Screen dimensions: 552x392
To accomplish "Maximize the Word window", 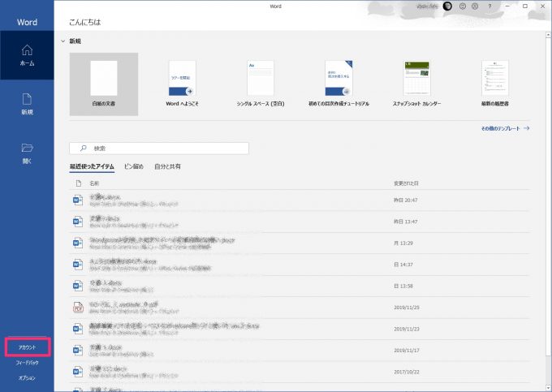I will coord(525,6).
